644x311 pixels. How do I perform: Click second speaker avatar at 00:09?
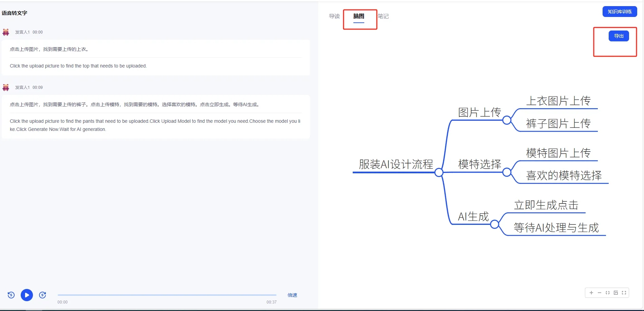pos(6,88)
